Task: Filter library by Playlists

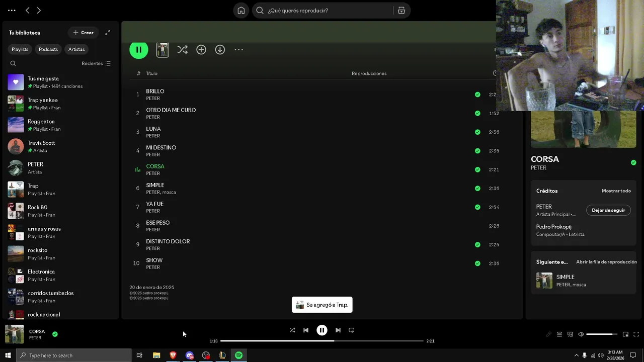Action: 20,49
